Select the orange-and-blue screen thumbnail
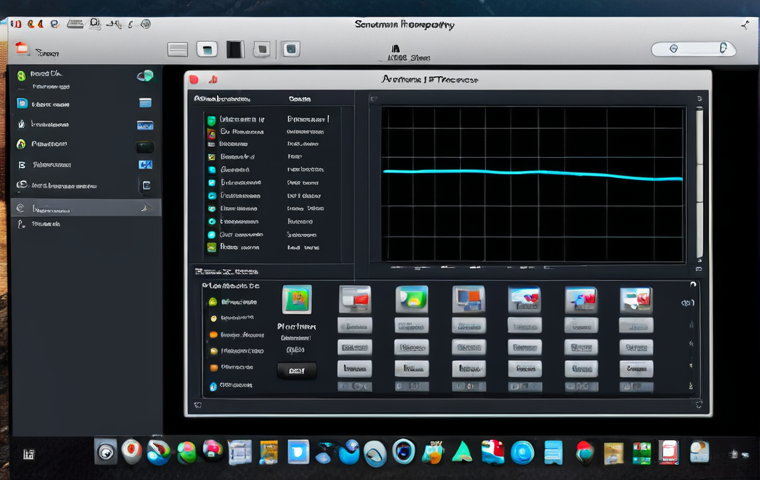The width and height of the screenshot is (760, 480). [x=468, y=299]
